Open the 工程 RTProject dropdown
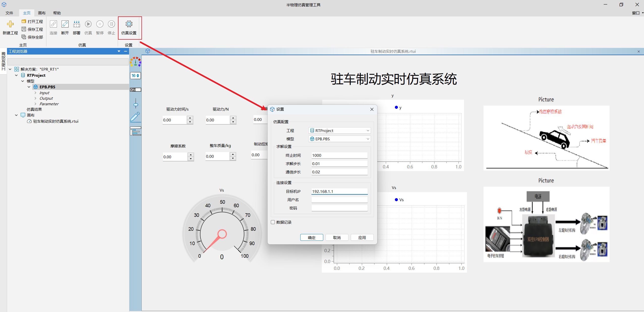 [x=339, y=131]
